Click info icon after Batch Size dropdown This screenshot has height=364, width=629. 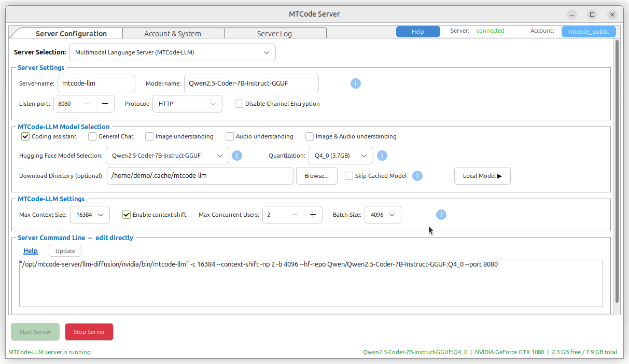(x=441, y=215)
